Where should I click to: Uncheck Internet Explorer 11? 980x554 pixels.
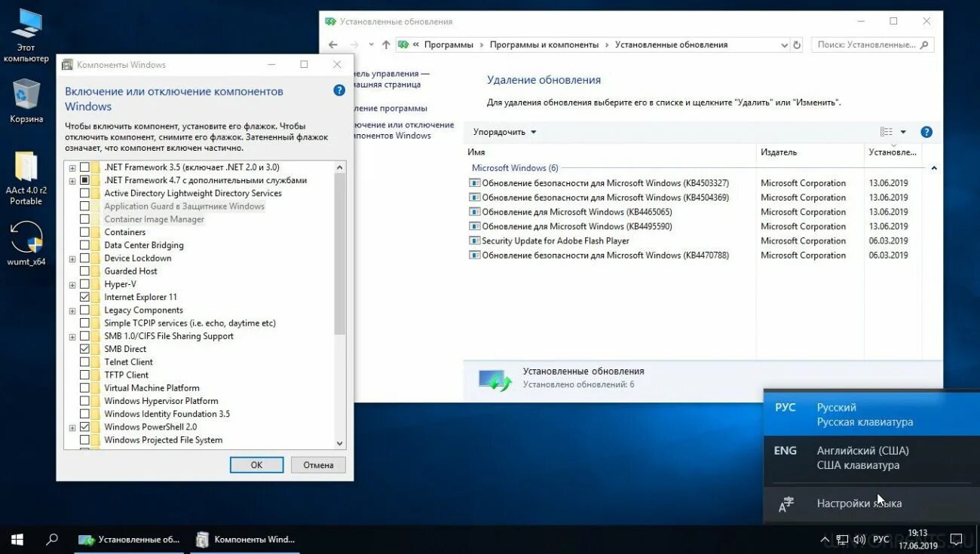tap(84, 297)
